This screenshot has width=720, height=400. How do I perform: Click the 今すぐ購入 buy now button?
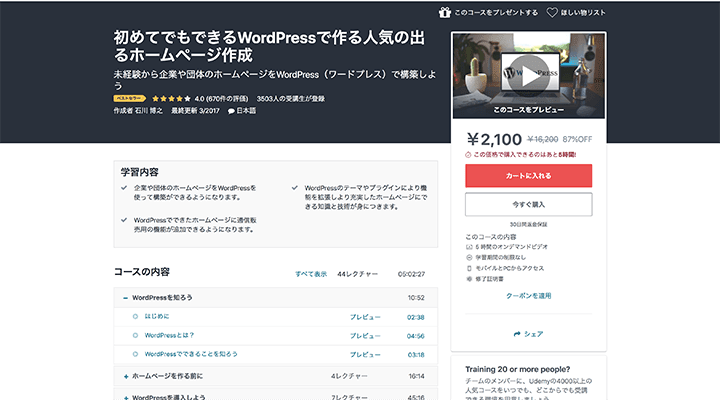pyautogui.click(x=529, y=204)
